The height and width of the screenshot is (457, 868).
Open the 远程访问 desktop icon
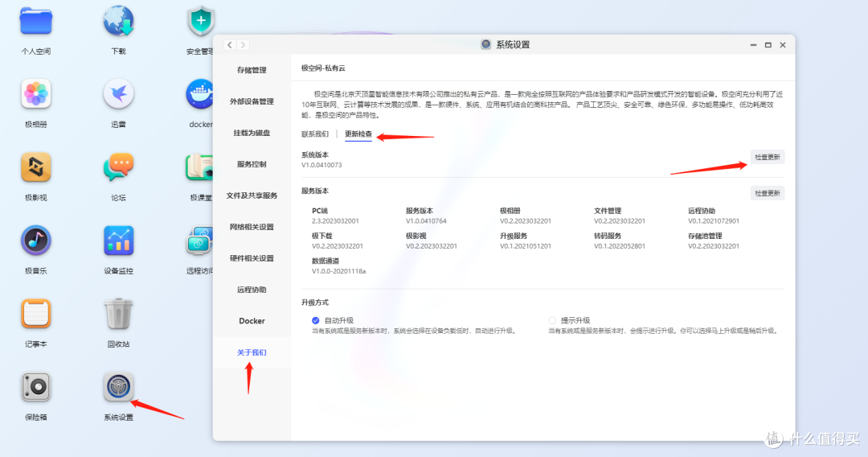coord(199,241)
